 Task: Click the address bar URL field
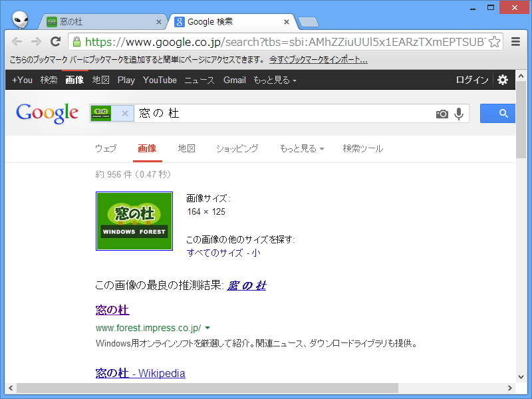[x=285, y=42]
